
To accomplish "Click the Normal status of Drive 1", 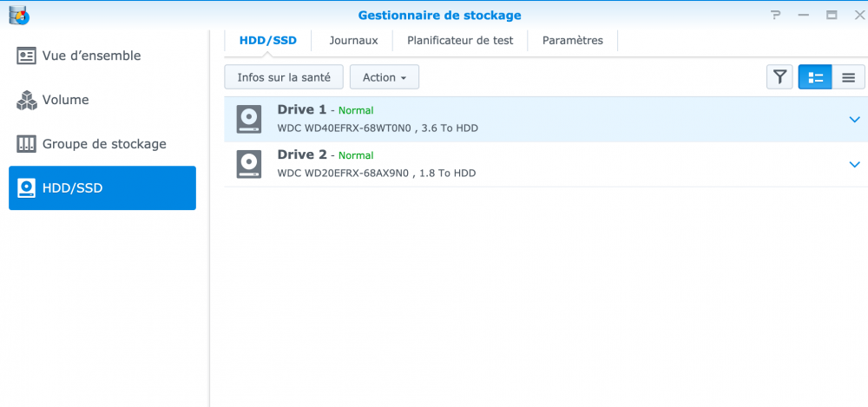I will [x=356, y=110].
